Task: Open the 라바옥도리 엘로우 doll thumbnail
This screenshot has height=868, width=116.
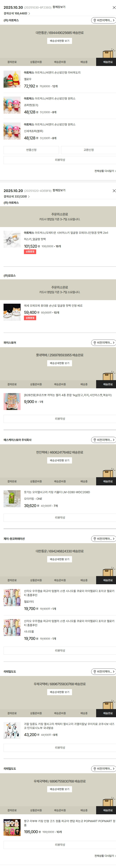Action: [x=12, y=79]
